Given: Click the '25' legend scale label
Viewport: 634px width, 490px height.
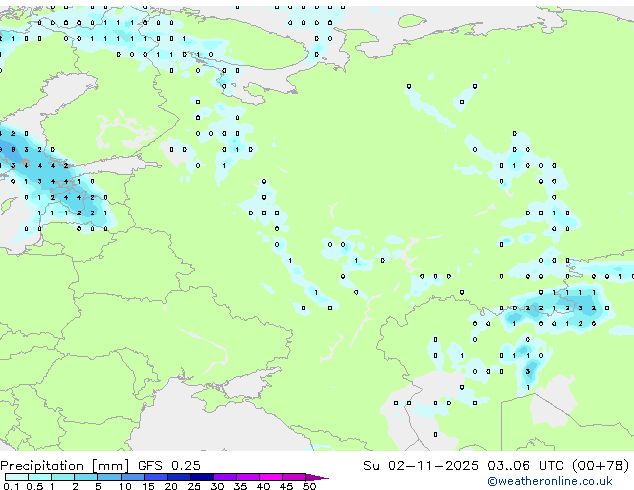Looking at the screenshot, I should (x=194, y=486).
